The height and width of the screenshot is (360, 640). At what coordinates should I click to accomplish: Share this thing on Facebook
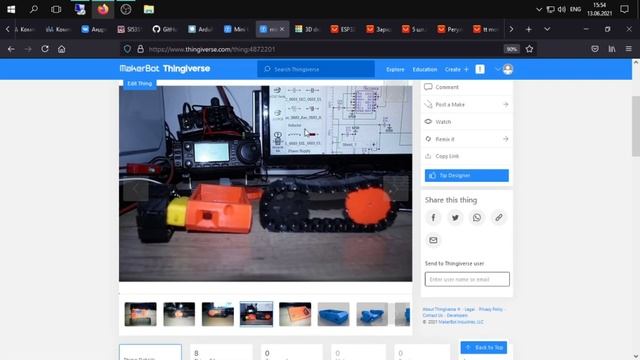[x=433, y=218]
